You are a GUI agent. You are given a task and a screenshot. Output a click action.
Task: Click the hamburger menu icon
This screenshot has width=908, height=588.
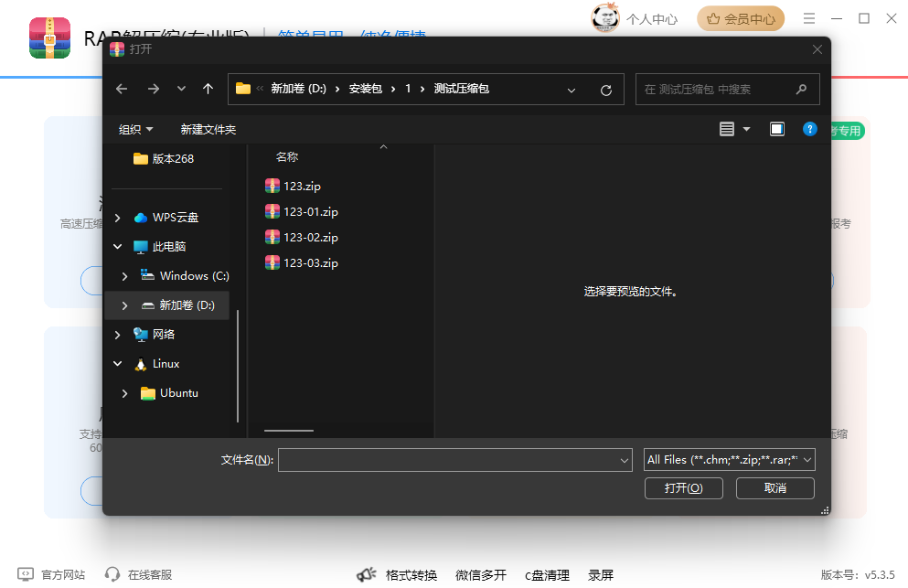(808, 18)
